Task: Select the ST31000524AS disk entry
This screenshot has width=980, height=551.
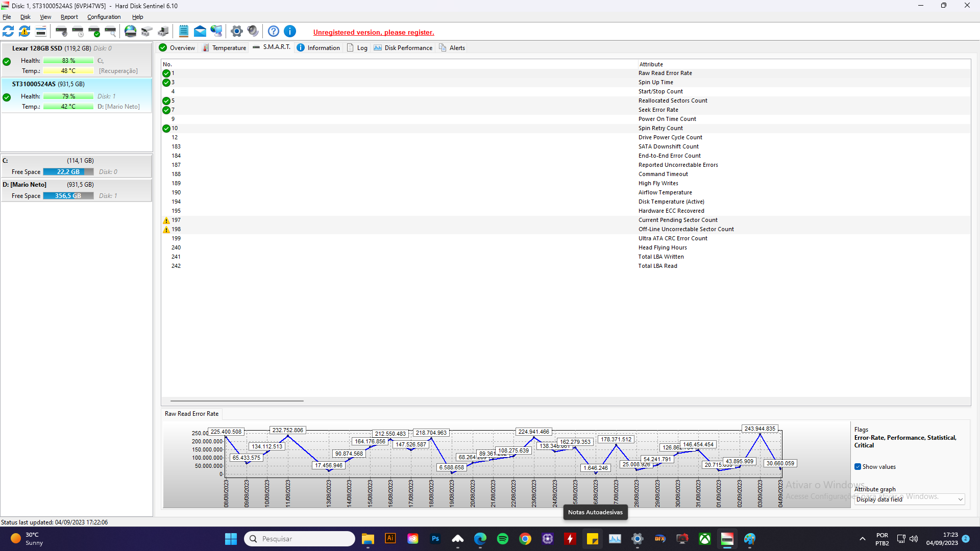Action: tap(77, 95)
